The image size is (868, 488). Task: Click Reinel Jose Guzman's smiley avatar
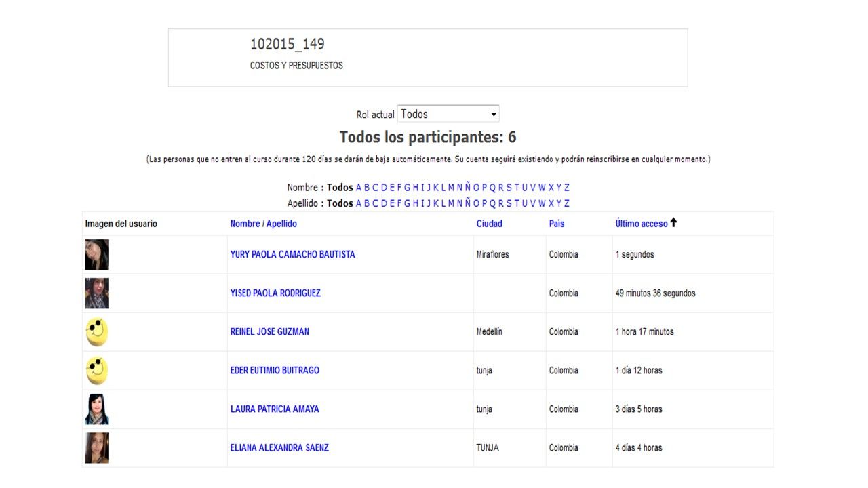97,332
